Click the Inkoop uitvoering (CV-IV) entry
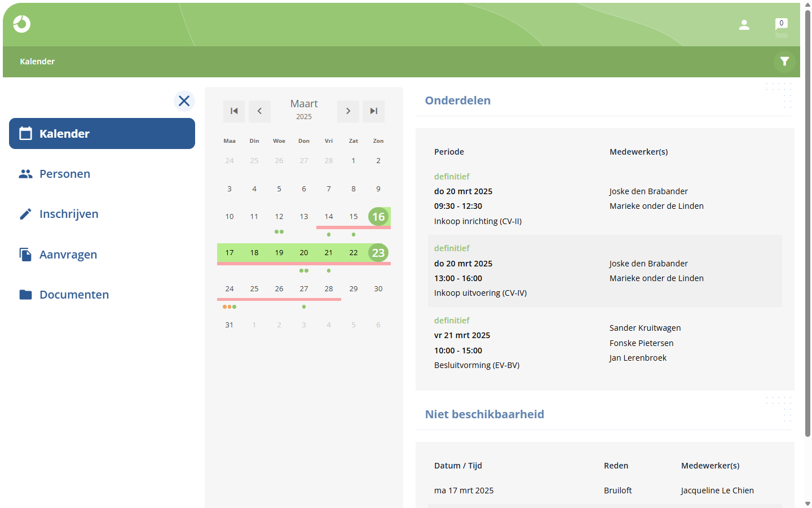812x508 pixels. pos(605,271)
